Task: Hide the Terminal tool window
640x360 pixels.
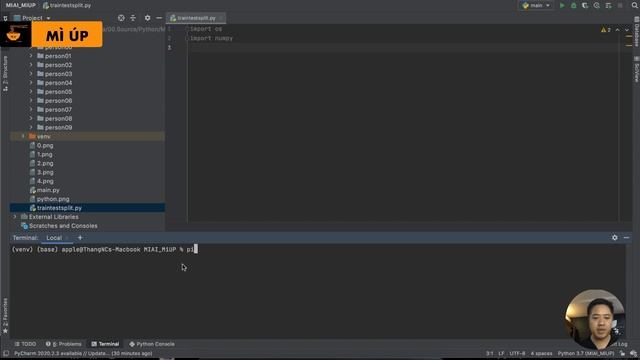Action: click(627, 238)
